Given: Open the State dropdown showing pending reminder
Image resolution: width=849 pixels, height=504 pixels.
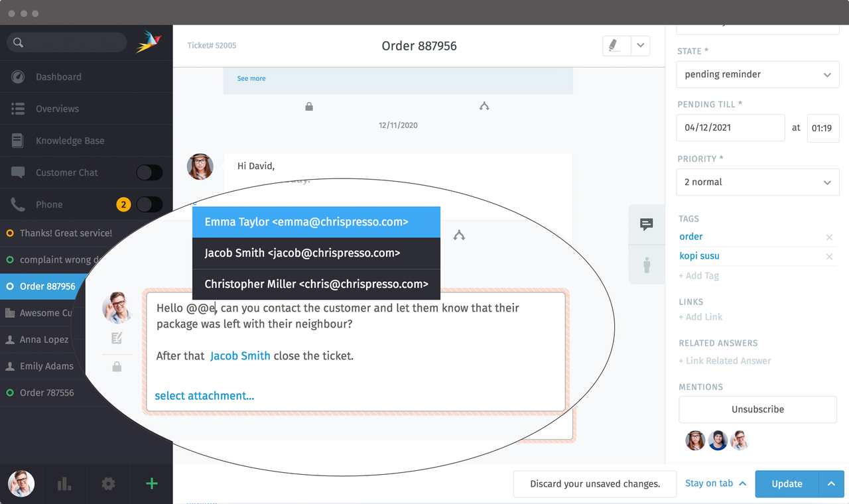Looking at the screenshot, I should 757,74.
